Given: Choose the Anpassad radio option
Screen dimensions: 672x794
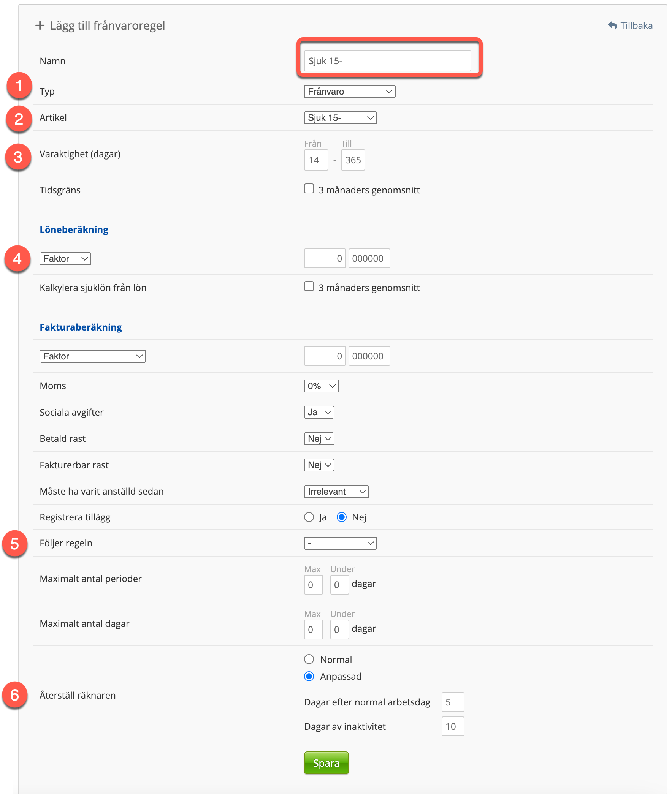Looking at the screenshot, I should pyautogui.click(x=309, y=676).
